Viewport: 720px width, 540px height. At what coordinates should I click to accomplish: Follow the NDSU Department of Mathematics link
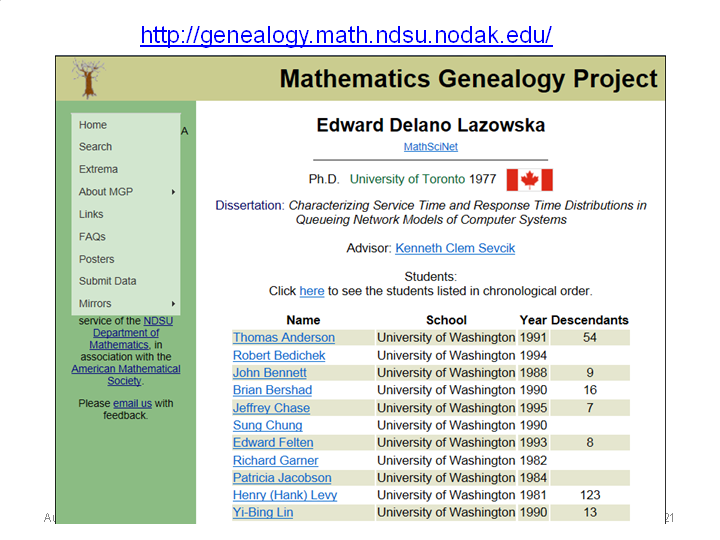point(126,333)
